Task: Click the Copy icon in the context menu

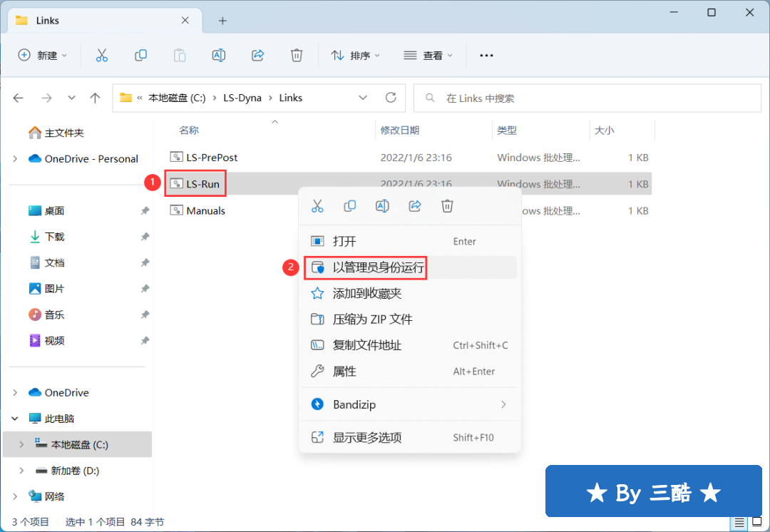Action: 349,206
